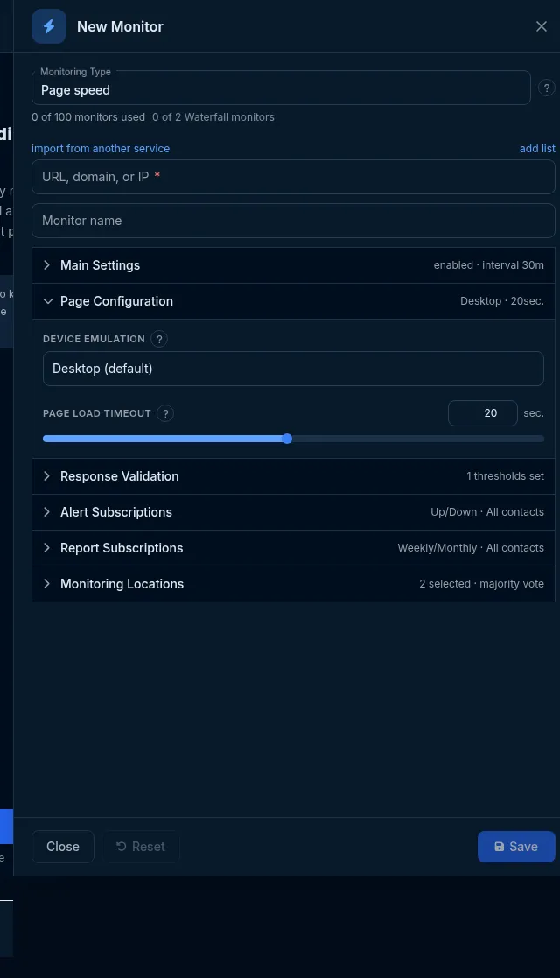Open the Device Emulation help tooltip

159,339
